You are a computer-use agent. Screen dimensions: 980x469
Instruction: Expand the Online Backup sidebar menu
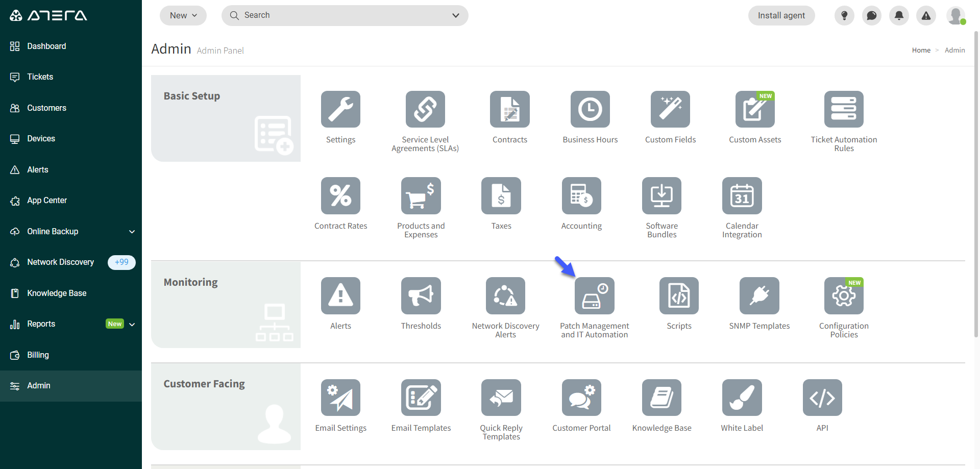(132, 232)
